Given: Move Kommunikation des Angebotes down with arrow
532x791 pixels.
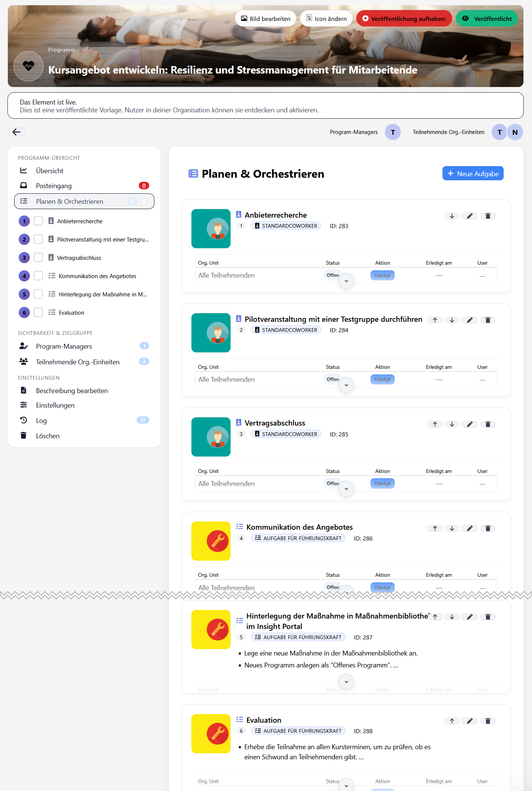Looking at the screenshot, I should click(452, 529).
